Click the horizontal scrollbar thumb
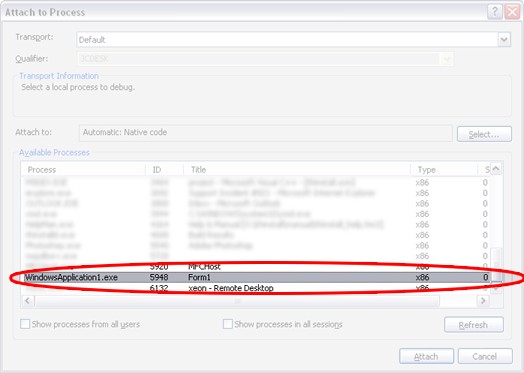Viewport: 524px width, 373px height. pos(237,301)
